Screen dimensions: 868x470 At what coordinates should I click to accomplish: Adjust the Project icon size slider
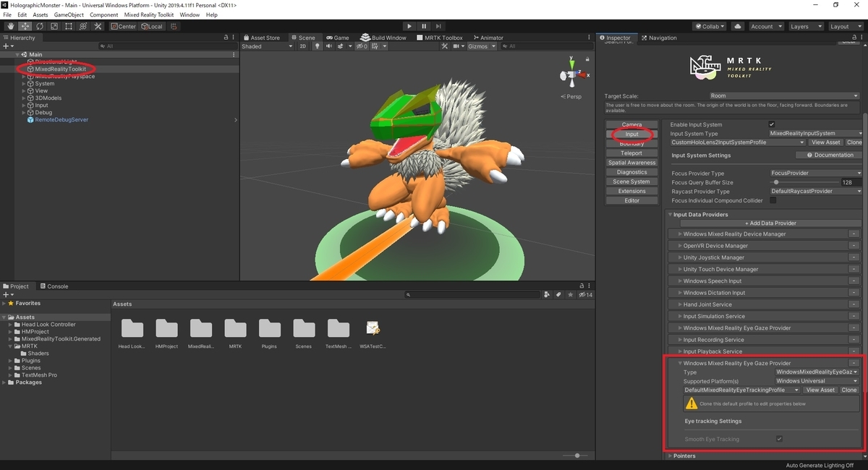point(577,456)
